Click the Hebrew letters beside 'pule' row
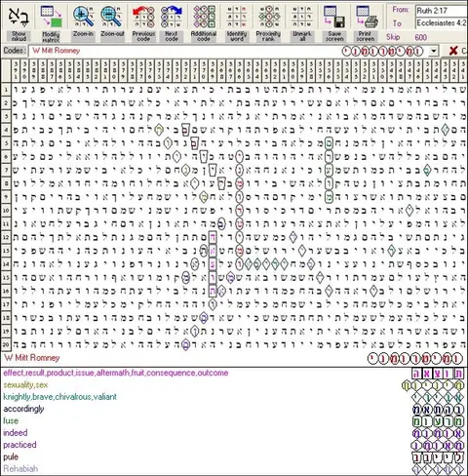 (x=438, y=457)
